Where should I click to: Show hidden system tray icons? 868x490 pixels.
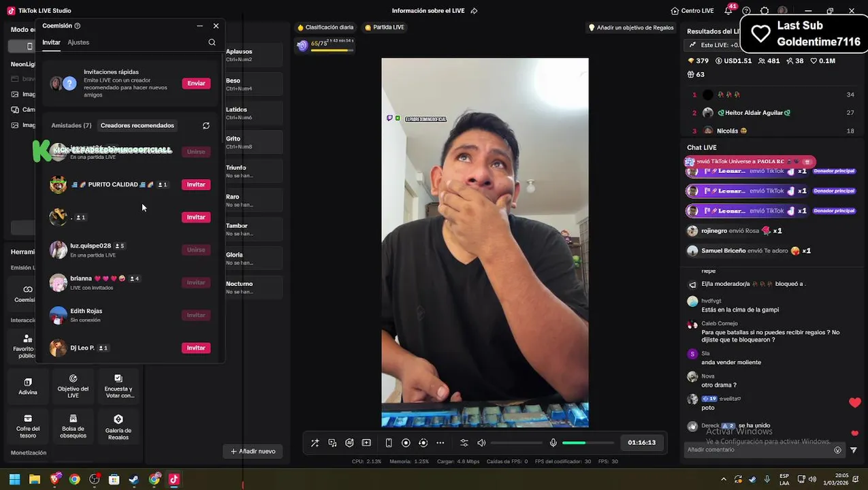coord(724,479)
